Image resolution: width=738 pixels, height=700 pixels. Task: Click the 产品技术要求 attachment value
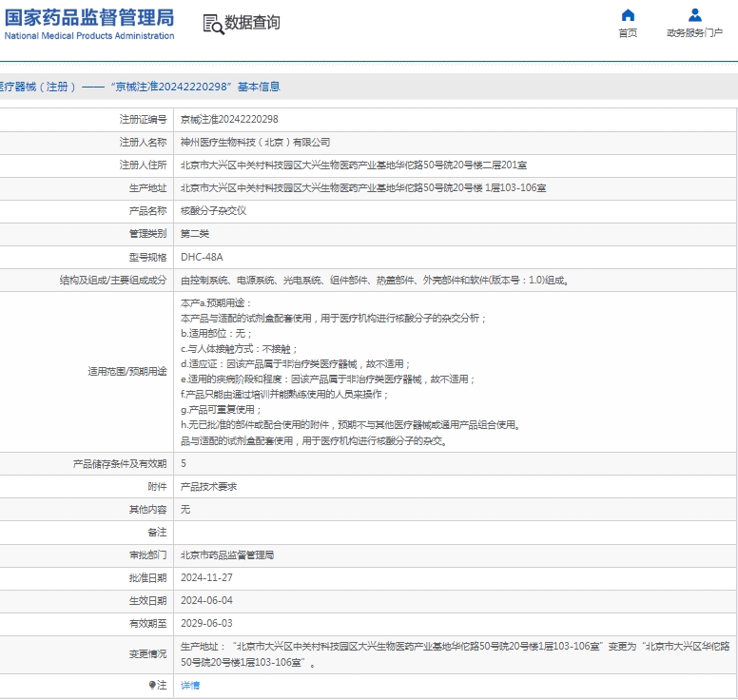coord(209,487)
